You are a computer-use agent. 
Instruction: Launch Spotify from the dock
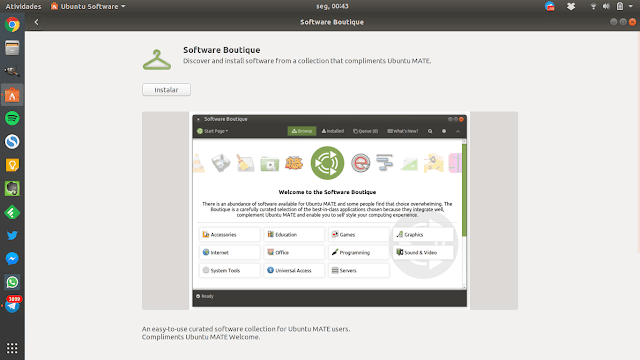(x=12, y=118)
